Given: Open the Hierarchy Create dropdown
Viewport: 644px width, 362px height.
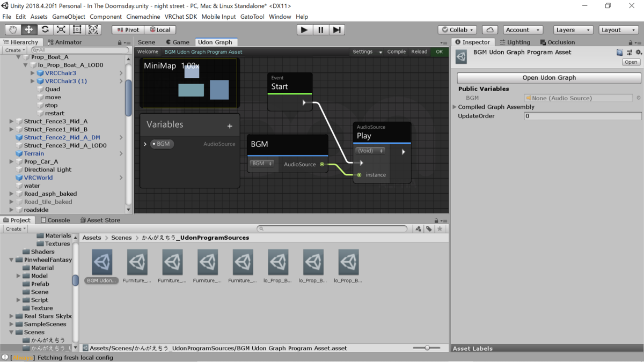Looking at the screenshot, I should (x=15, y=50).
